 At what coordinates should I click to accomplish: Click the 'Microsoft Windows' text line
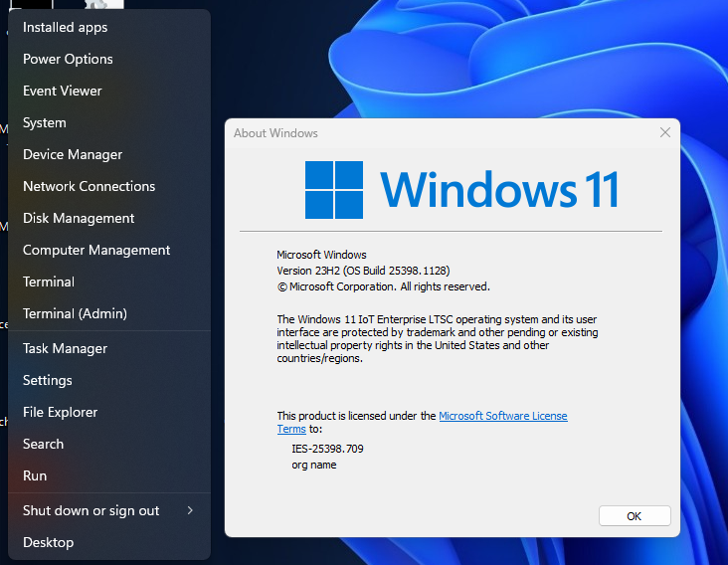pyautogui.click(x=321, y=255)
